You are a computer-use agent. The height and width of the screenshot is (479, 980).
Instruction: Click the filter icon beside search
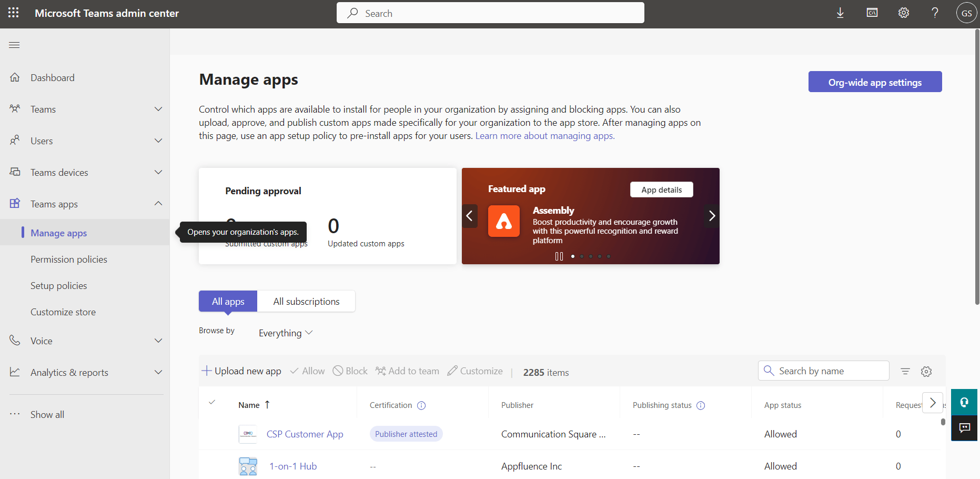point(905,371)
